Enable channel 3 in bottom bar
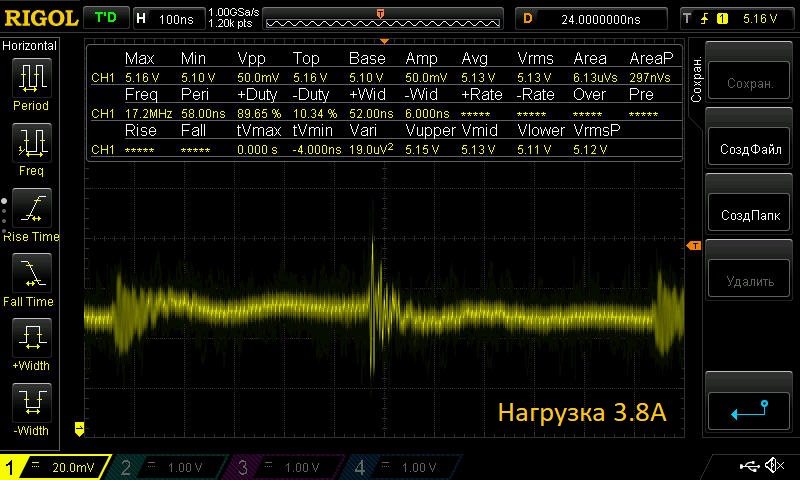This screenshot has width=800, height=480. tap(285, 467)
